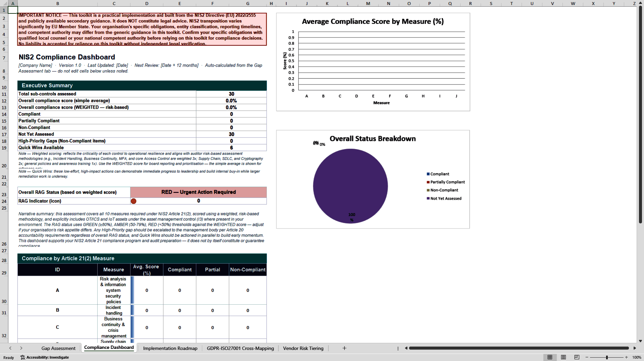Zoom in with plus icon

click(626, 357)
